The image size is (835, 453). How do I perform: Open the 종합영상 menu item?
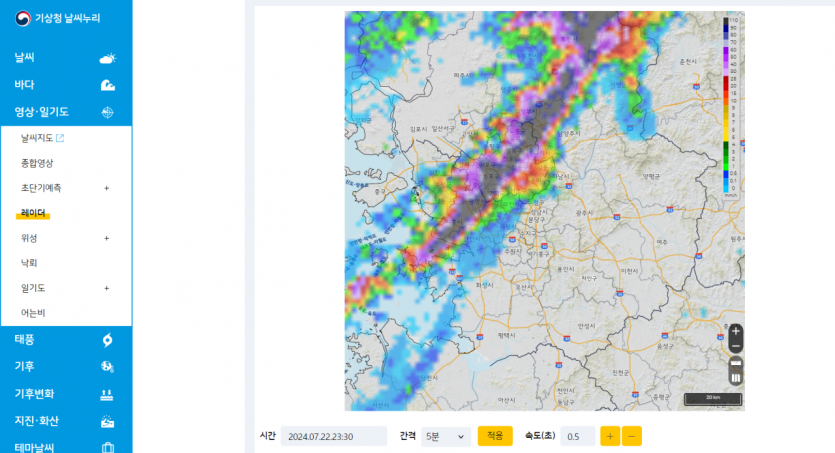tap(37, 163)
